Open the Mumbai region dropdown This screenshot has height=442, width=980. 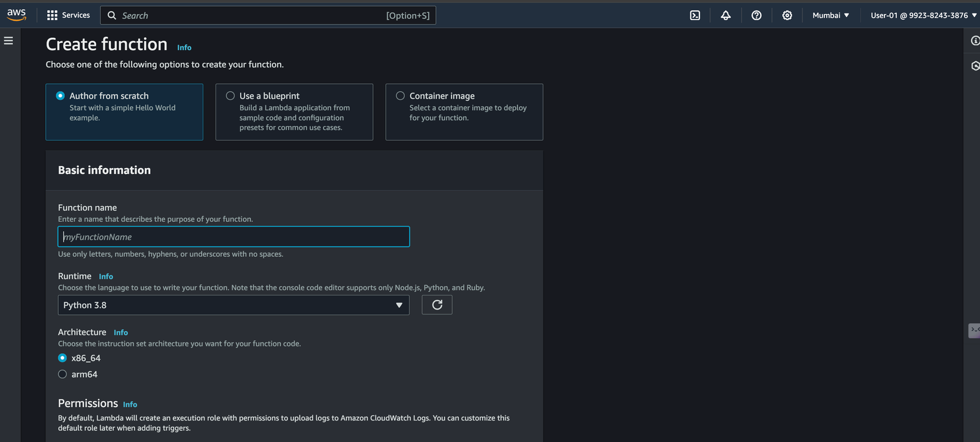point(831,15)
